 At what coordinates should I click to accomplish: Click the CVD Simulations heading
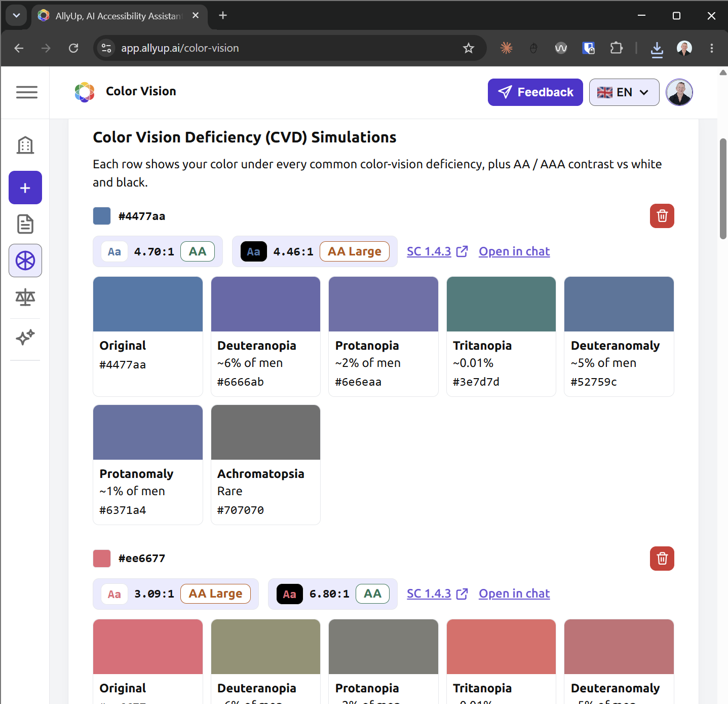coord(245,137)
